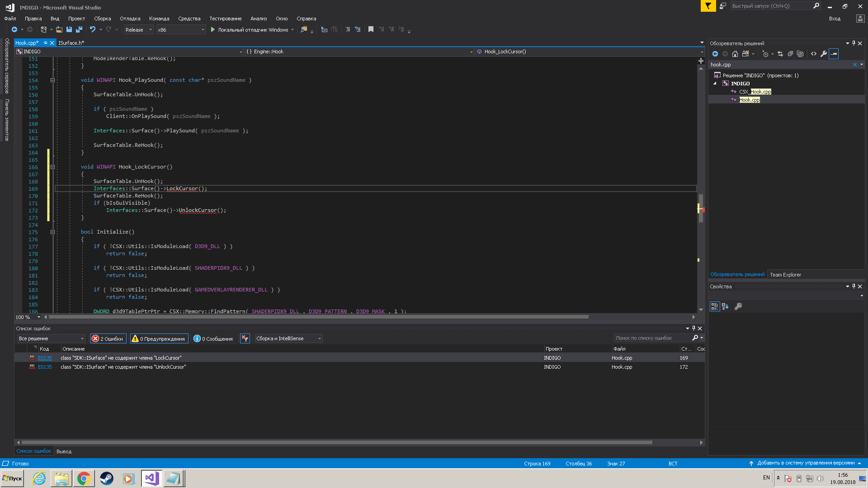The height and width of the screenshot is (488, 868).
Task: Click the Undo arrow icon
Action: [x=93, y=29]
